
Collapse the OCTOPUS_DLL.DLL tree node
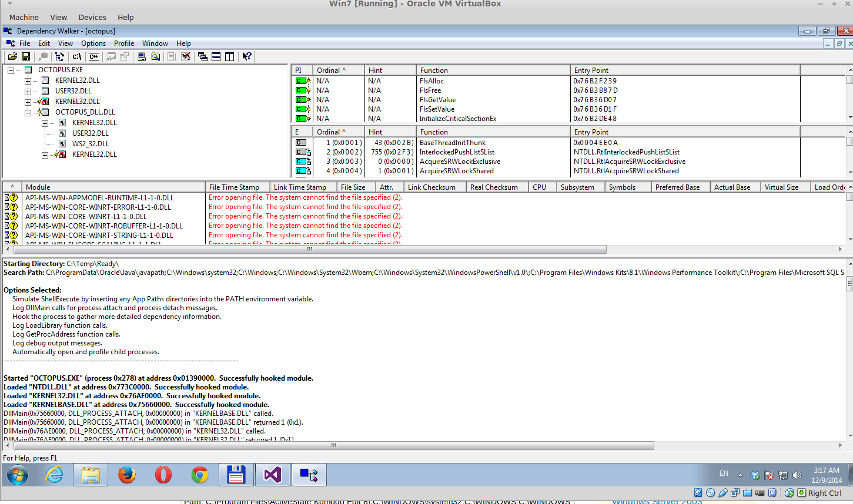pos(28,112)
